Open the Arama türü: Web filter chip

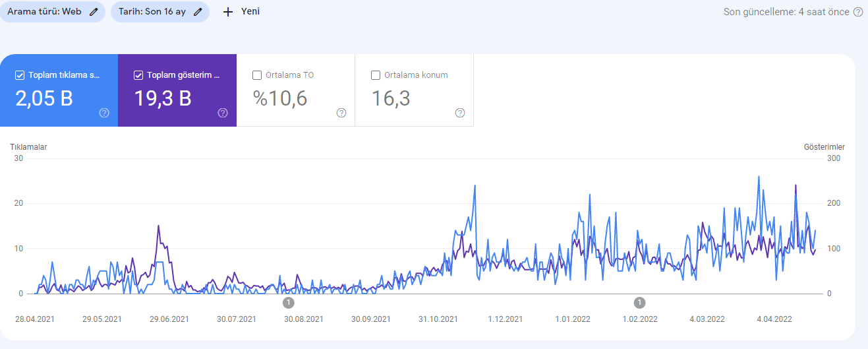point(52,12)
